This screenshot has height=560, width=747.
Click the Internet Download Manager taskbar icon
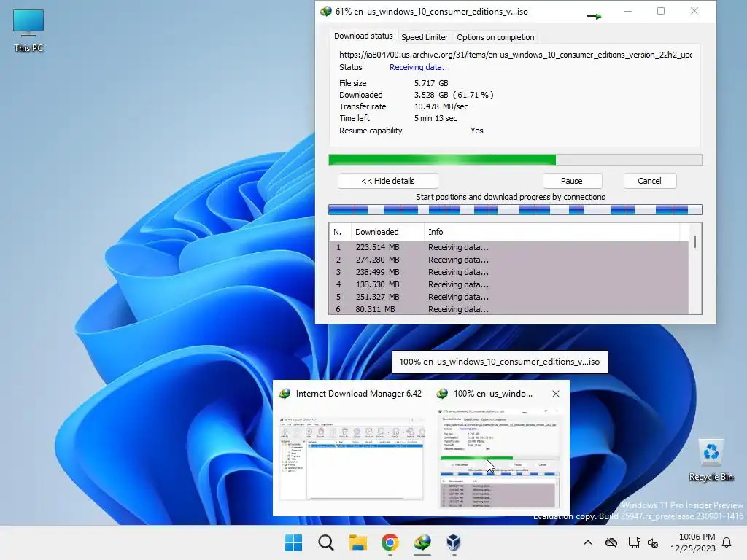(x=422, y=542)
